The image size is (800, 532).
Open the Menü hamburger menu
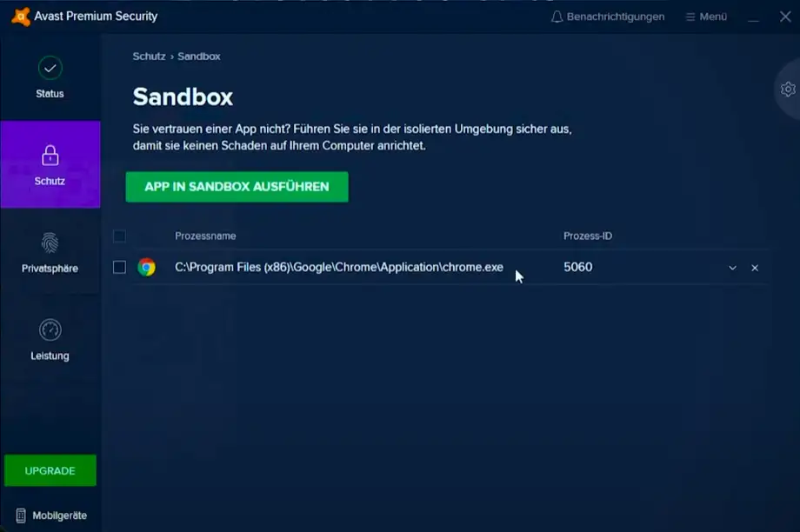pos(705,17)
